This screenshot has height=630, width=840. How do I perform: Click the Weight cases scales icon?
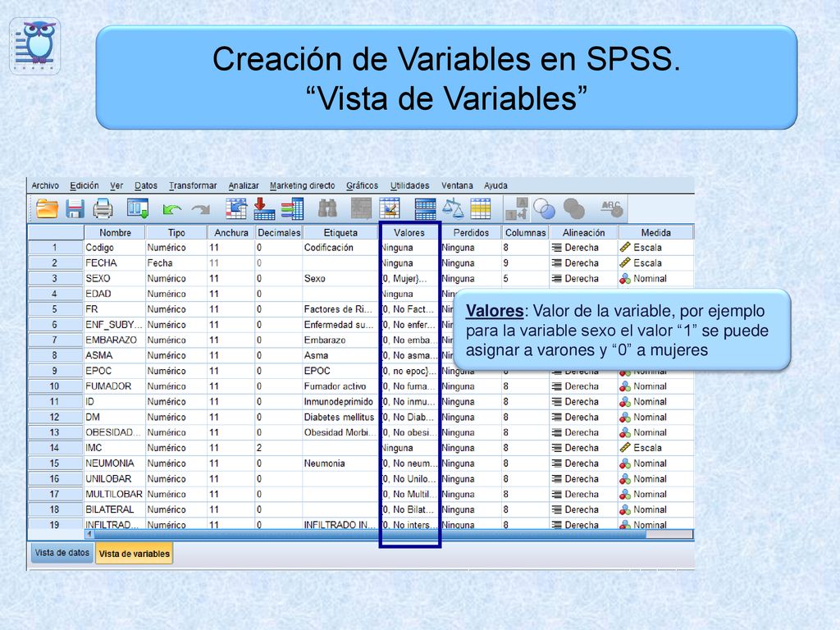pos(453,208)
